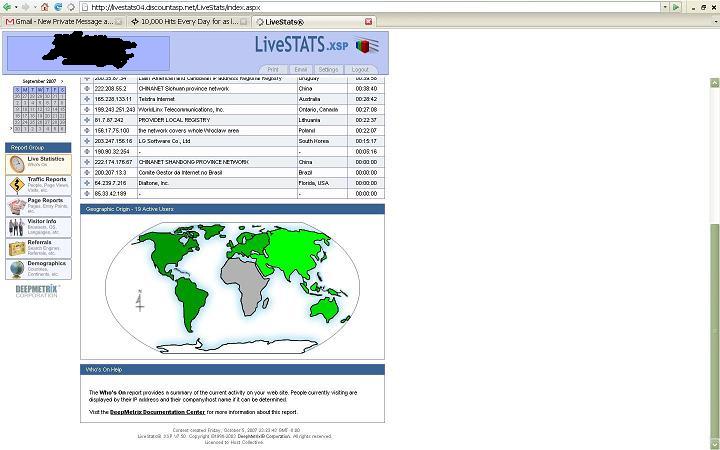Open the Referrals group link
This screenshot has height=450, width=720.
click(39, 248)
